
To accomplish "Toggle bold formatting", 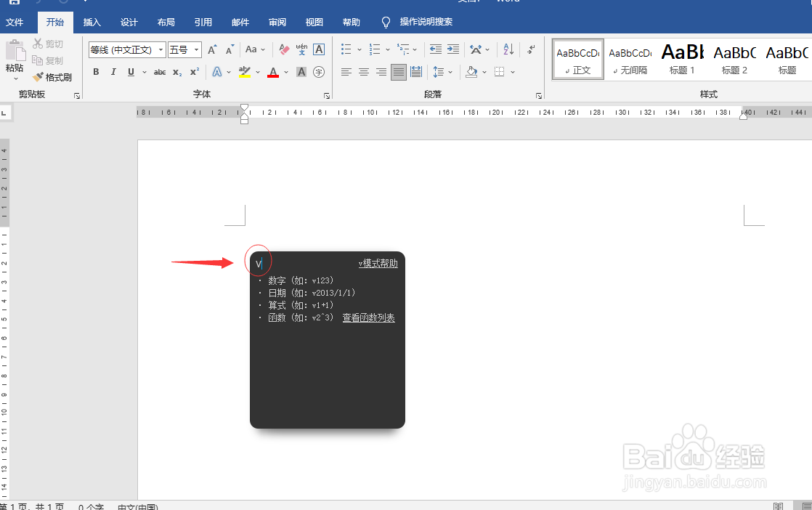I will pos(96,72).
